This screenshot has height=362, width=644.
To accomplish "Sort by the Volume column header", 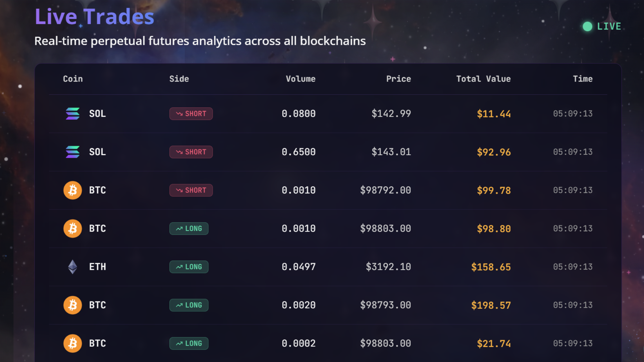I will point(301,79).
